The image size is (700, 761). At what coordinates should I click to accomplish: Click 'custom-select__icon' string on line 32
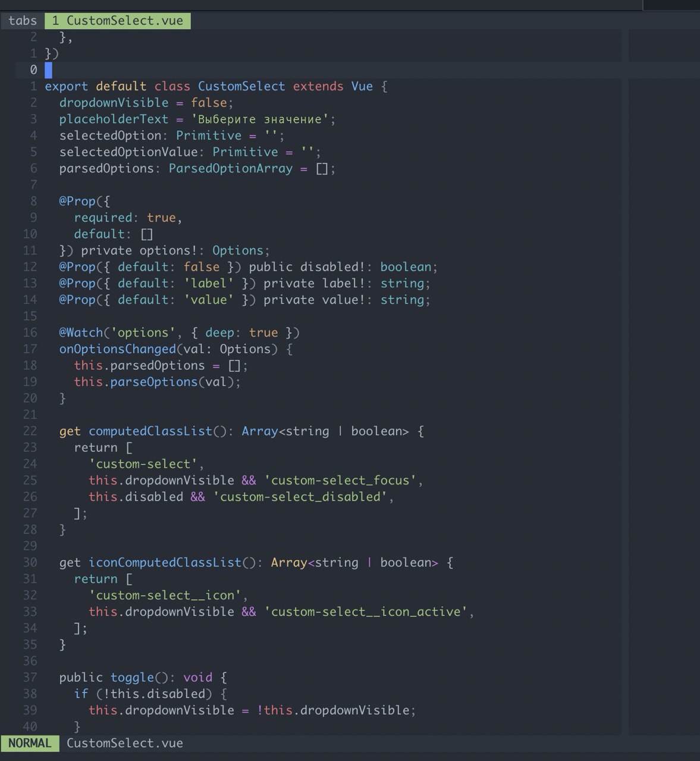coord(165,596)
